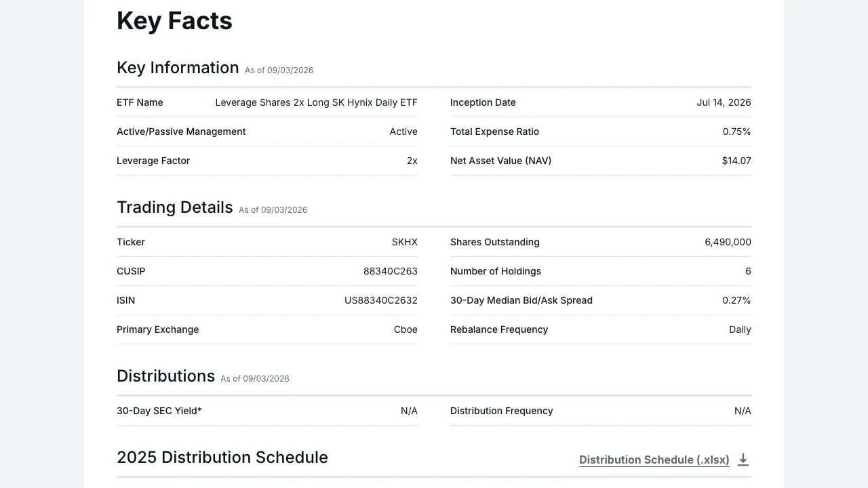This screenshot has width=868, height=488.
Task: Select the ETF name Leverage Shares 2x Long SK Hynix
Action: [316, 102]
